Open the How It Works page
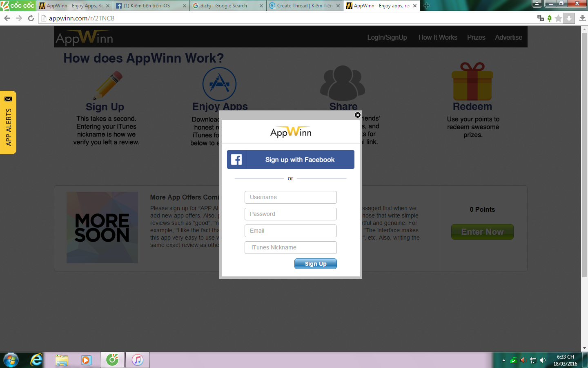The image size is (588, 368). [438, 37]
